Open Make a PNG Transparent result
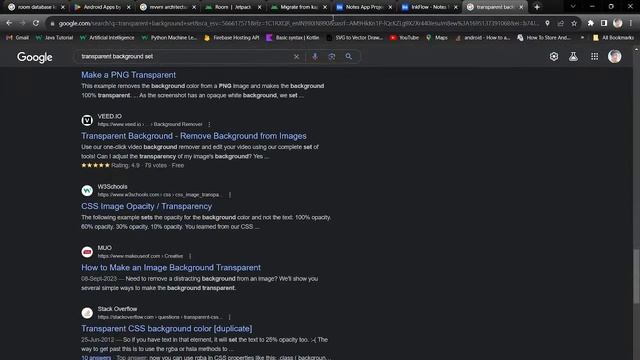 tap(128, 75)
